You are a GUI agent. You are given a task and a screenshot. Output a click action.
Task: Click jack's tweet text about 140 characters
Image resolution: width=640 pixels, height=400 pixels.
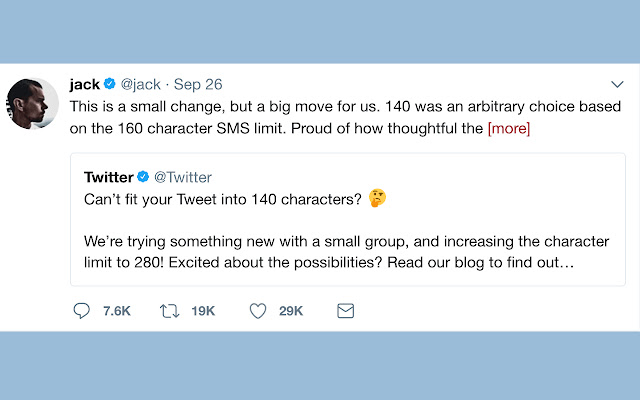coord(300,107)
